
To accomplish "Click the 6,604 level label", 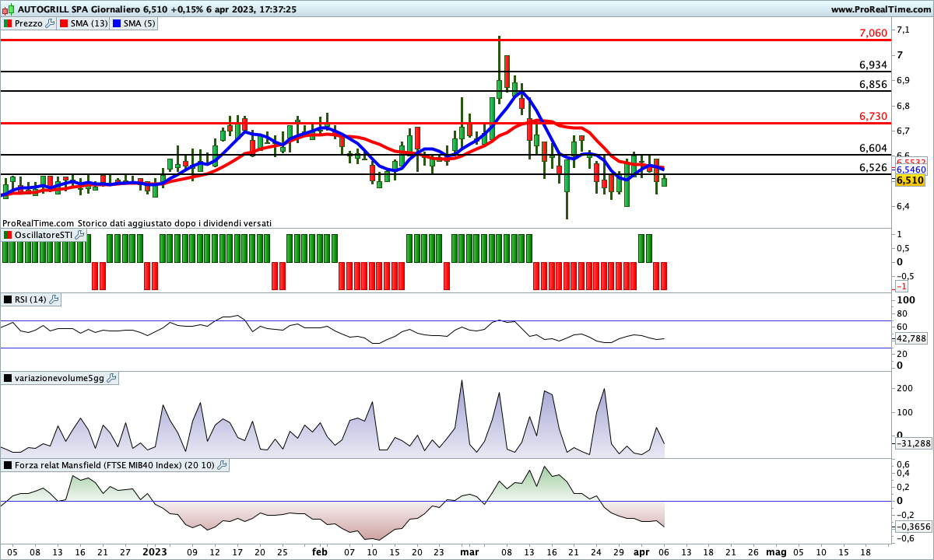I will pos(873,148).
